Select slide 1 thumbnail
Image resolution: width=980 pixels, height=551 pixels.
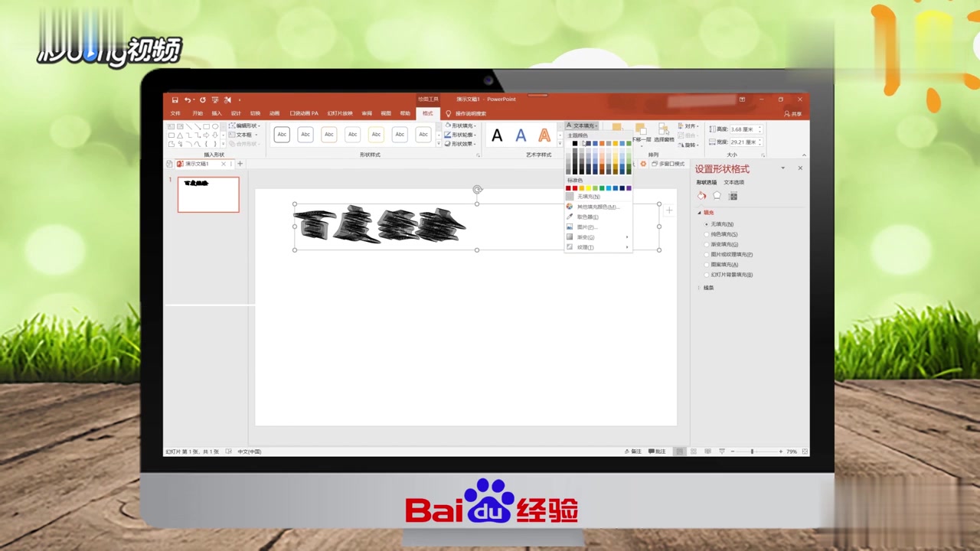click(208, 194)
